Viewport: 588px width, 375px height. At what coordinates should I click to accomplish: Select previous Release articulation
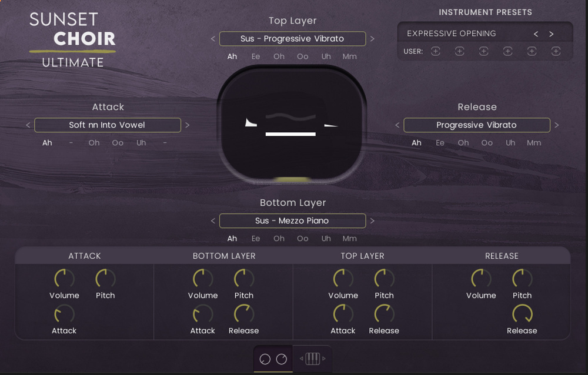pos(397,125)
